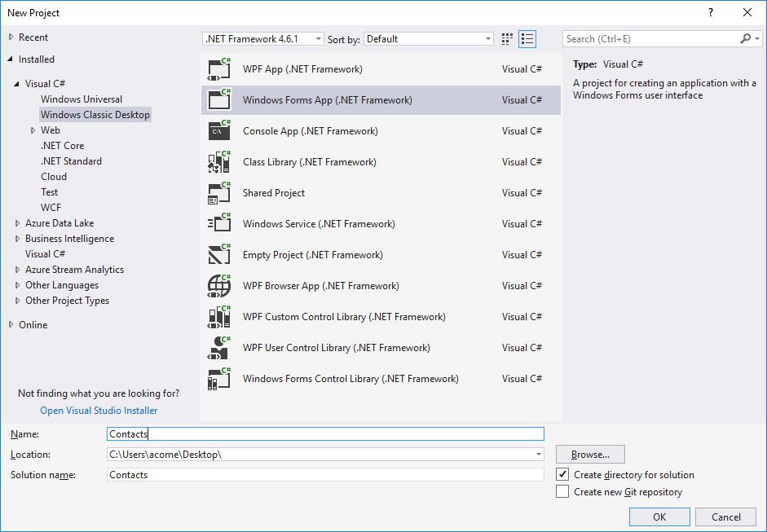Click the Windows Forms Control Library icon
The image size is (767, 532).
click(219, 379)
